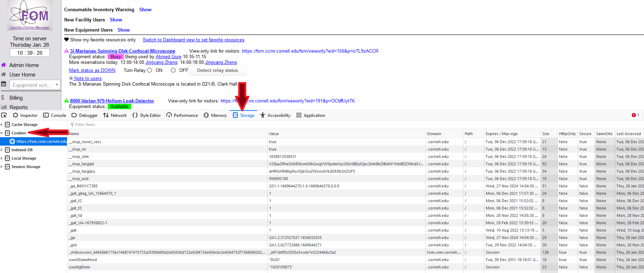
Task: Sort by the Value column header
Action: (347, 134)
